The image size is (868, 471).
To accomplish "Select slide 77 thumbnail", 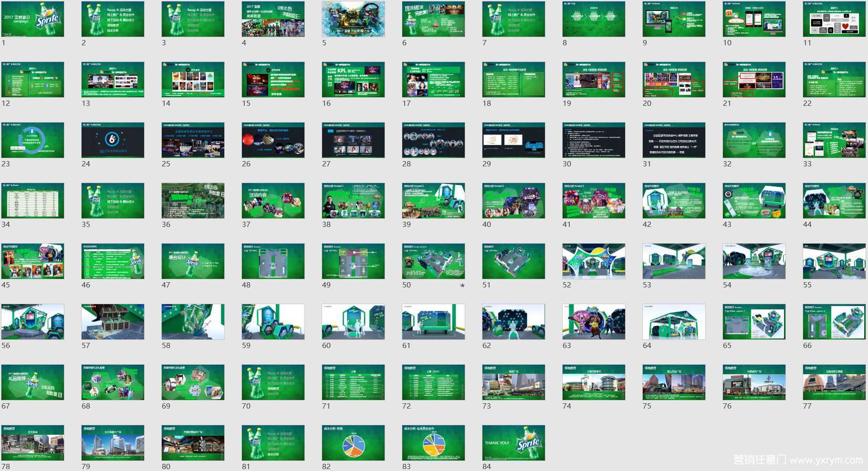I will 834,382.
